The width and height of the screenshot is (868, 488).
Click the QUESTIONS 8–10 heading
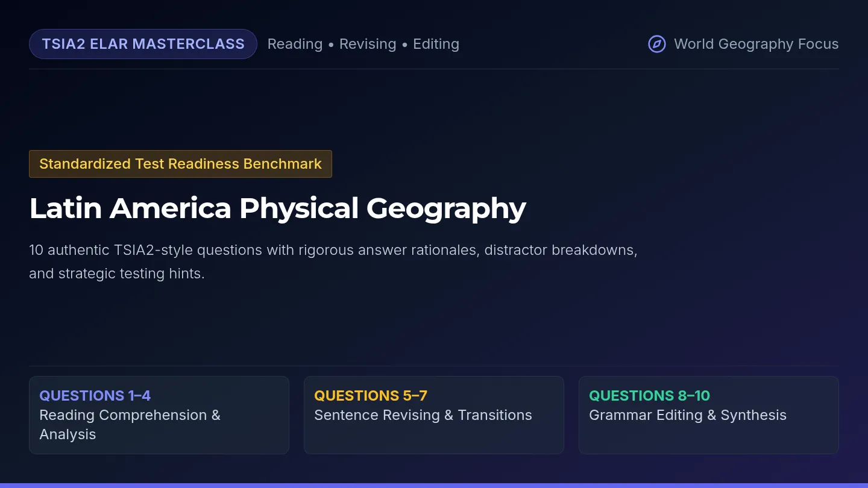[650, 396]
